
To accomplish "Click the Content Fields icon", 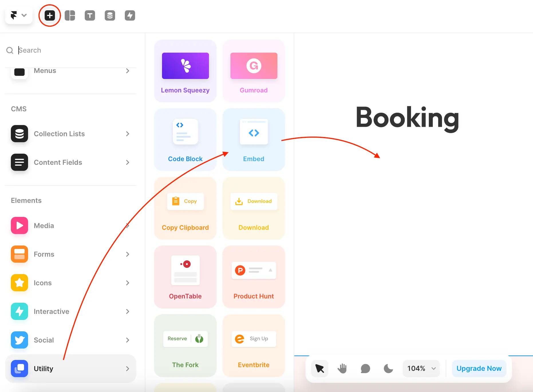I will coord(19,162).
